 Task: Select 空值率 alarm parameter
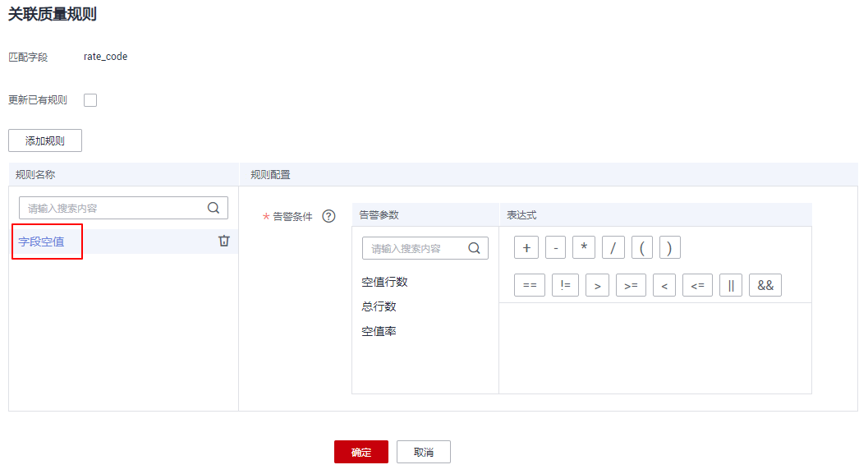point(379,331)
